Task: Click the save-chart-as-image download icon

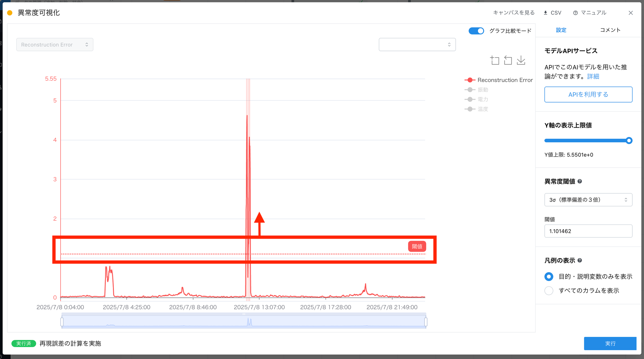Action: (521, 60)
